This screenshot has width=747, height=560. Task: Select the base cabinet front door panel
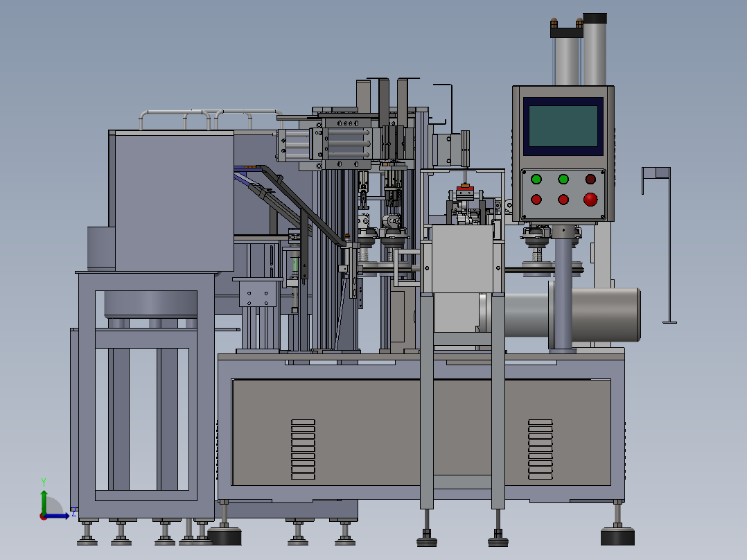[x=421, y=432]
